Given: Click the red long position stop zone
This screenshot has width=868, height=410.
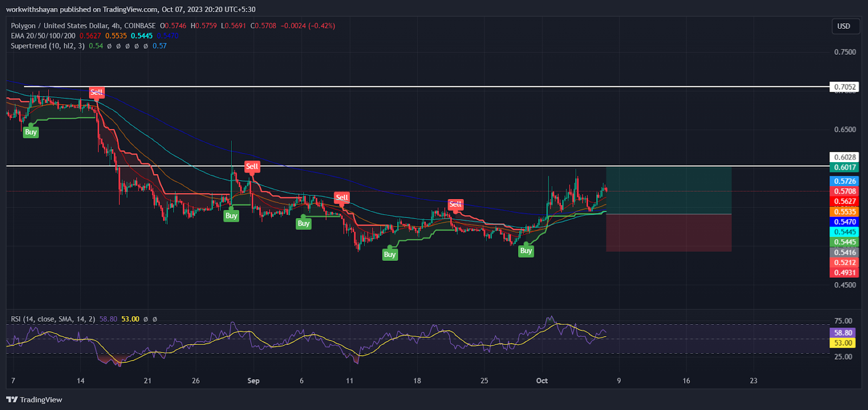Looking at the screenshot, I should click(669, 233).
